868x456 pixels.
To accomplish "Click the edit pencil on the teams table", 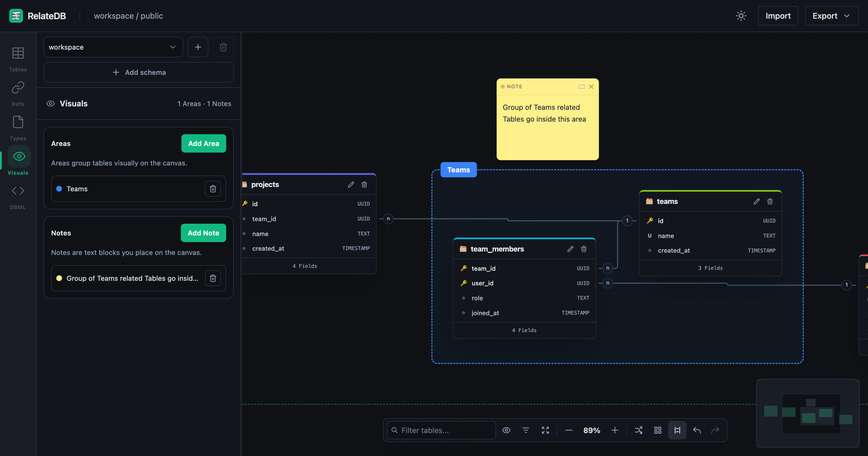I will (756, 201).
